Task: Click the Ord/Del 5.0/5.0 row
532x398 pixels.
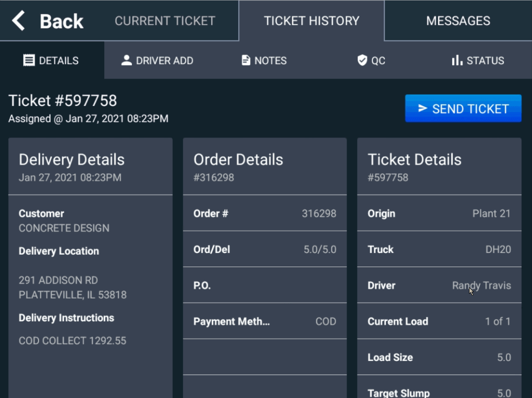Action: point(264,249)
